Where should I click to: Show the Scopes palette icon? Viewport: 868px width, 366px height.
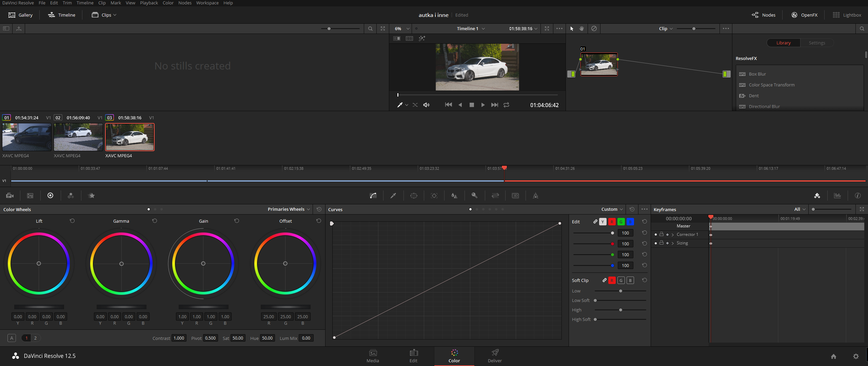837,196
